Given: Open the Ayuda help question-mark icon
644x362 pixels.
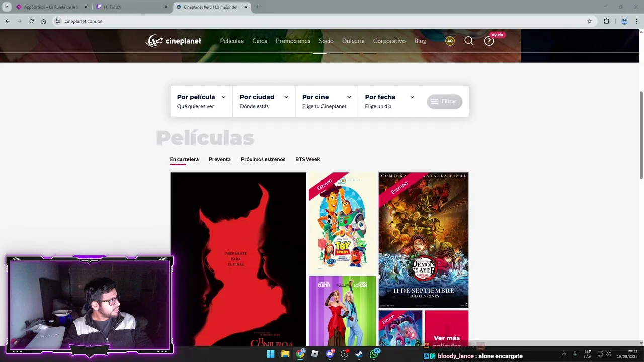Looking at the screenshot, I should [x=489, y=41].
